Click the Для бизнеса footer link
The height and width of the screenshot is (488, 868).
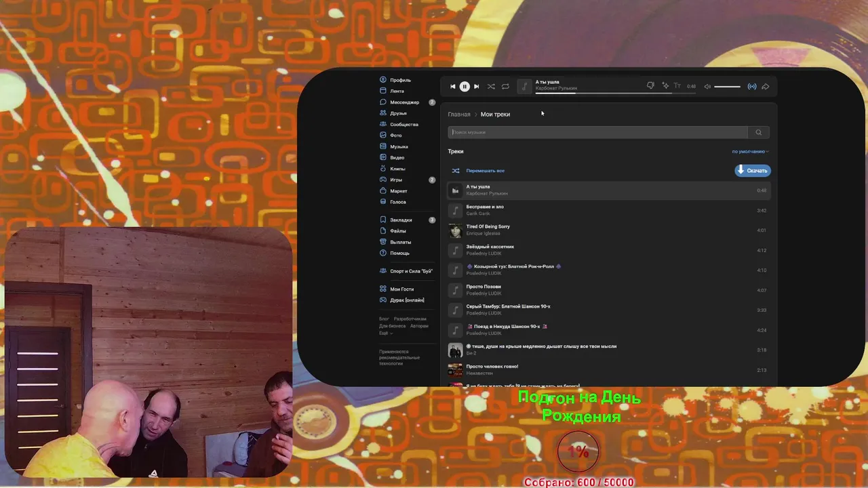(x=392, y=326)
